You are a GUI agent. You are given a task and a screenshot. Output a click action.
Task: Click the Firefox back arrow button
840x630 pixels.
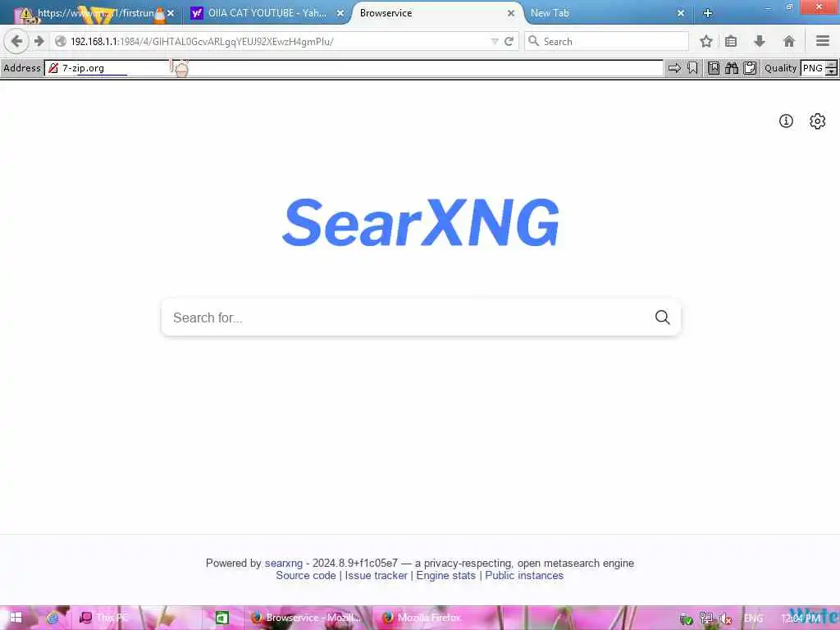pyautogui.click(x=16, y=41)
